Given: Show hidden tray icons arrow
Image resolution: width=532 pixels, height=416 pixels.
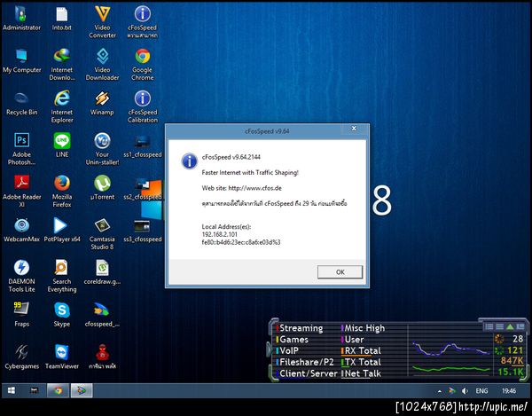Looking at the screenshot, I should 440,391.
